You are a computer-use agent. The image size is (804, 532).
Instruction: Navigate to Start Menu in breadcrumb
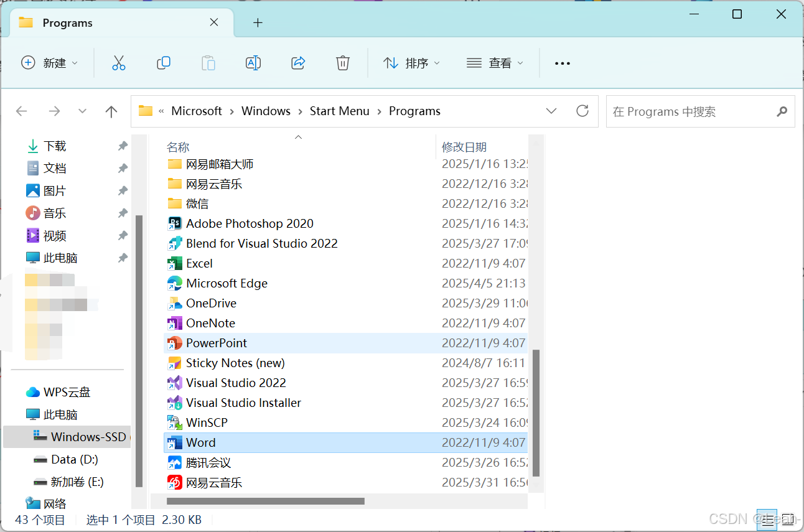point(340,111)
